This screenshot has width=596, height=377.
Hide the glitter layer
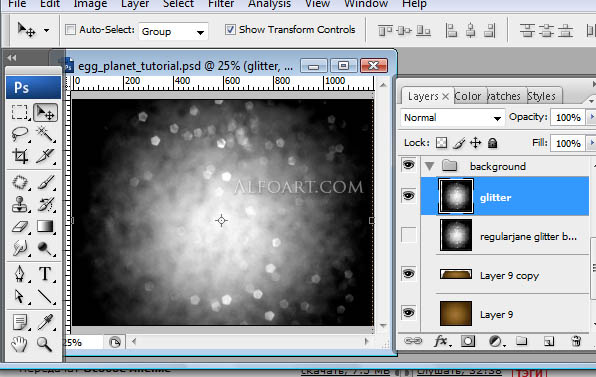[x=409, y=196]
